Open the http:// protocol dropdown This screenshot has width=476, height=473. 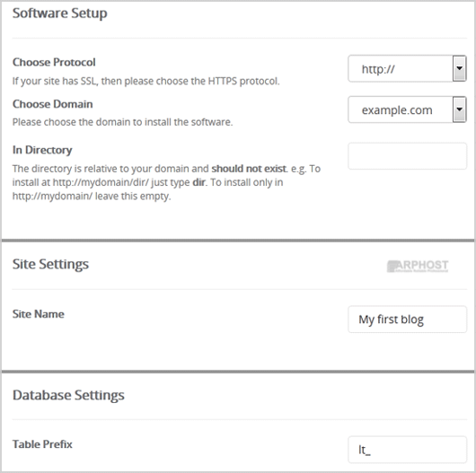tap(407, 68)
